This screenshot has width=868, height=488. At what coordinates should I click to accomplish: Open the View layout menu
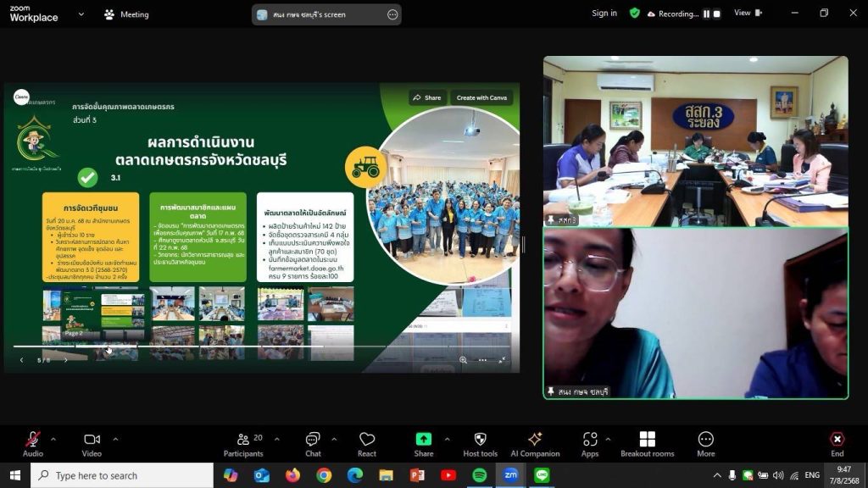(x=746, y=14)
